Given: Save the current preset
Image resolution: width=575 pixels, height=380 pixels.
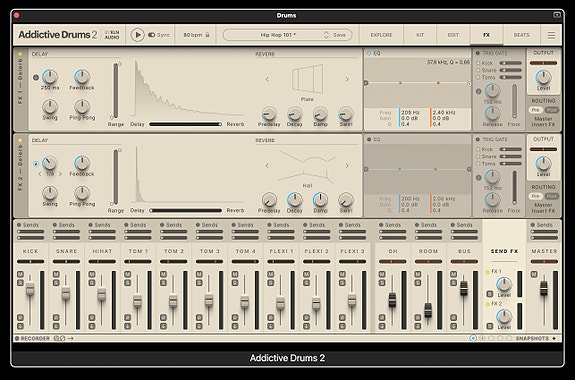Looking at the screenshot, I should tap(339, 35).
